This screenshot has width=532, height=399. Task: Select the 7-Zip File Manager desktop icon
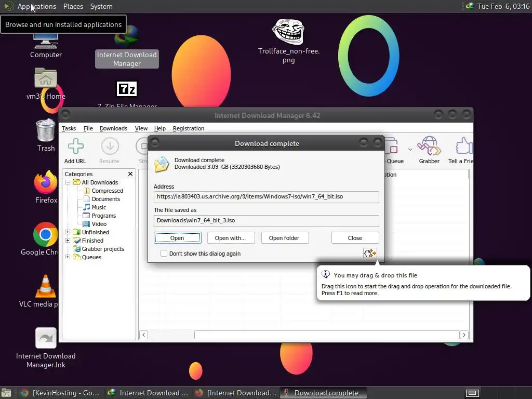click(x=127, y=89)
